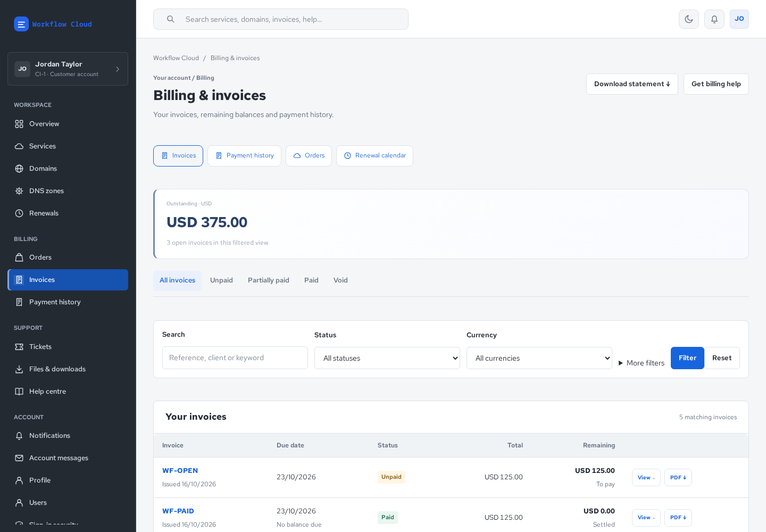Open Tickets in the sidebar

point(68,347)
